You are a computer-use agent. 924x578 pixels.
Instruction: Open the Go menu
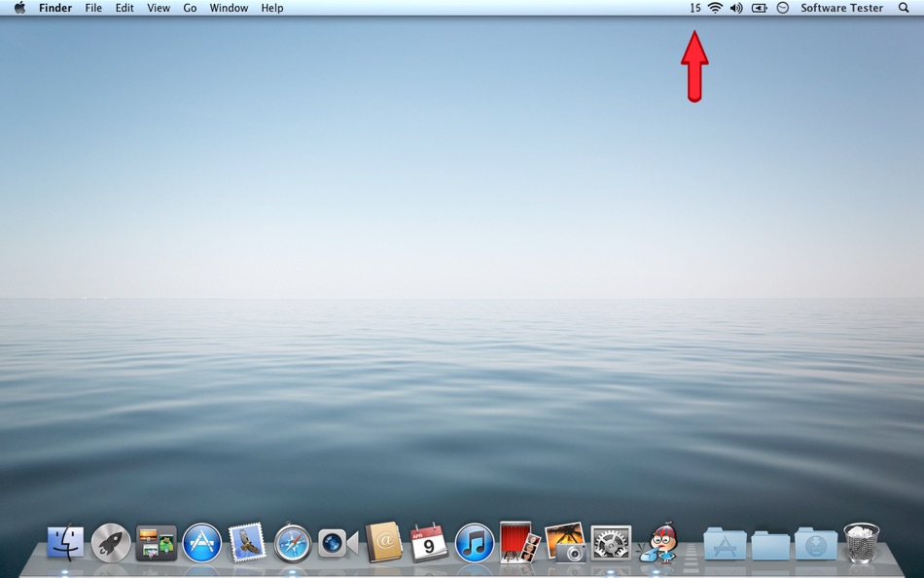point(190,8)
